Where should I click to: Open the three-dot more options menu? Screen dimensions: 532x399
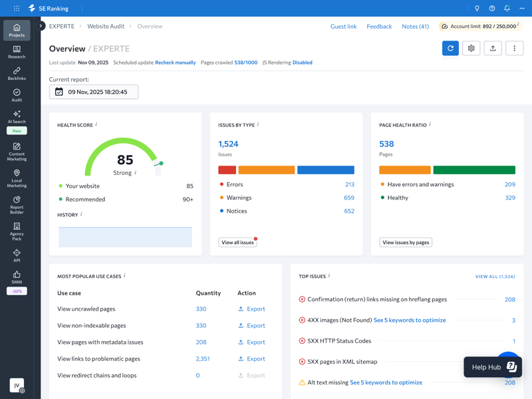tap(514, 49)
